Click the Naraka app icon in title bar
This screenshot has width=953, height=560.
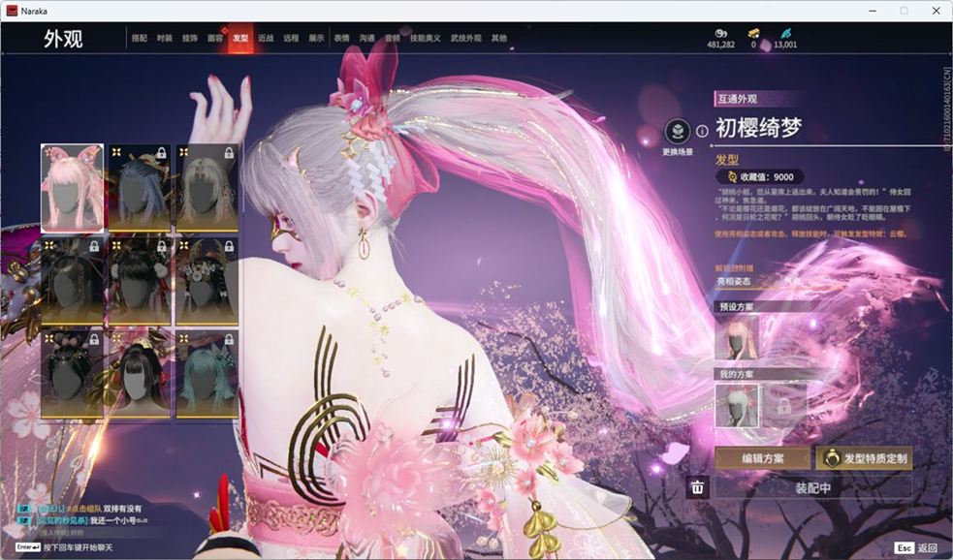tap(12, 11)
